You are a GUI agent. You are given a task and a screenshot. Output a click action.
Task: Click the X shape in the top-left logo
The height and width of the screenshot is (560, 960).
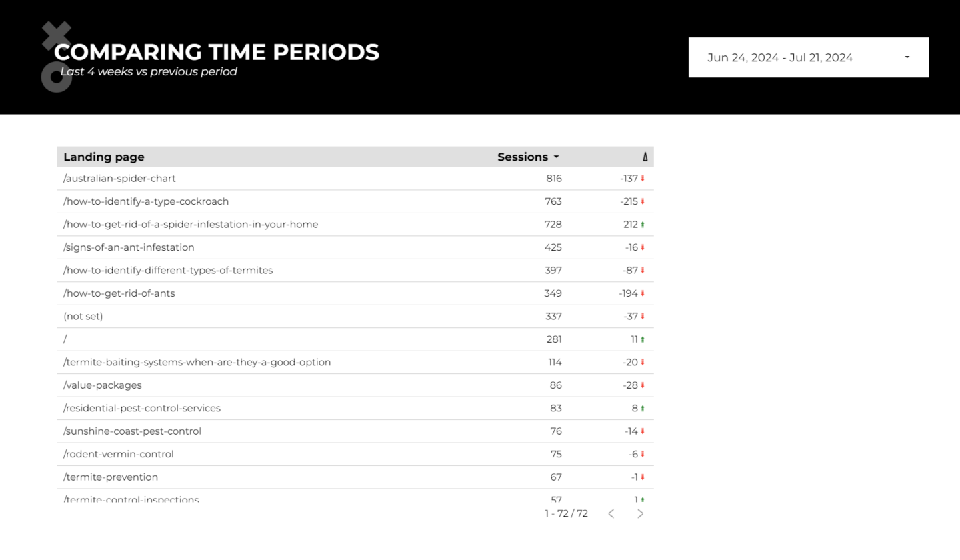(57, 35)
